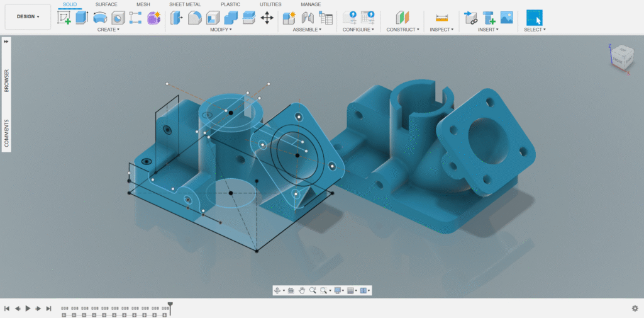
Task: Open timeline settings gear
Action: pos(635,308)
